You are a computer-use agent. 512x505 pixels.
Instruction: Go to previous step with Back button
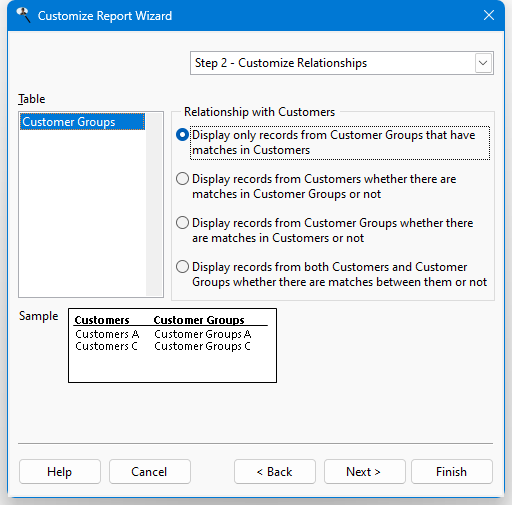point(275,472)
